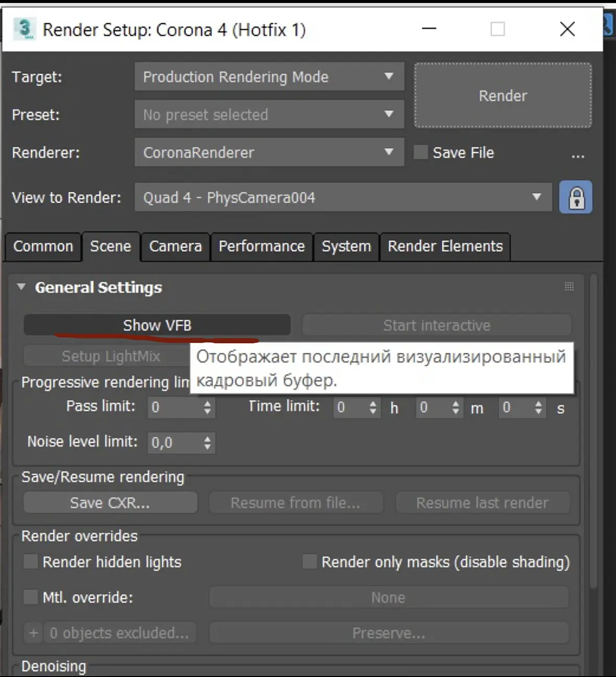Click Pass limit spinner arrows
The image size is (616, 677).
[x=207, y=407]
